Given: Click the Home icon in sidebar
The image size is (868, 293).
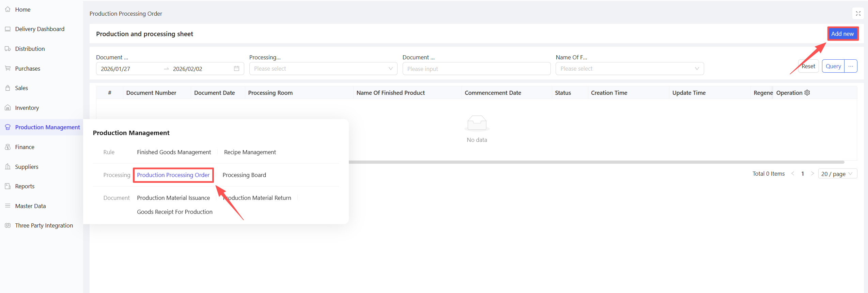Looking at the screenshot, I should (x=7, y=10).
